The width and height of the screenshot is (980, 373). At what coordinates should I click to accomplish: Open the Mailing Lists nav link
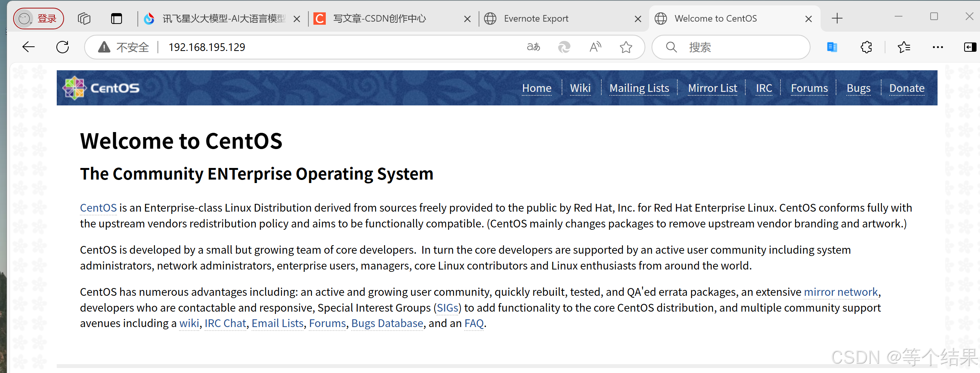[x=639, y=88]
